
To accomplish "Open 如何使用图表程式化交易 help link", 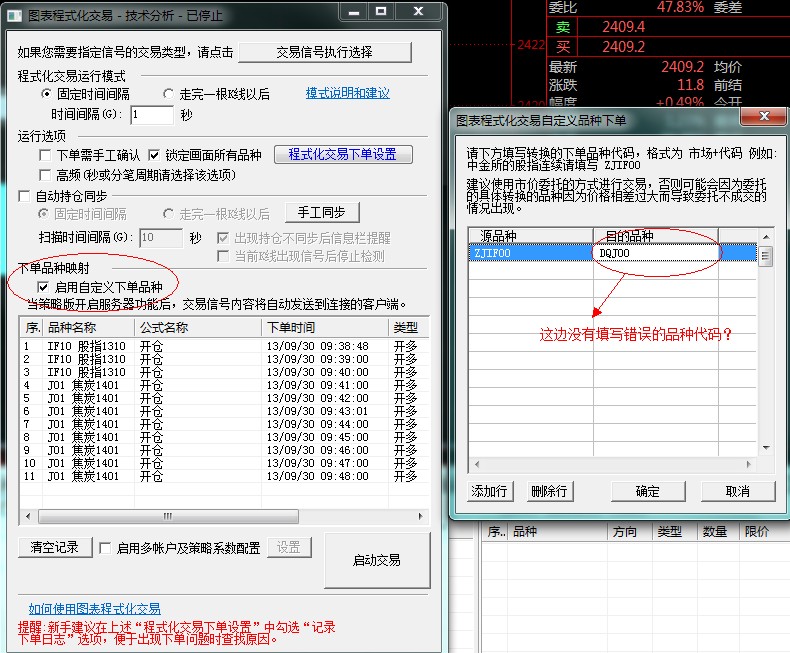I will pos(94,608).
